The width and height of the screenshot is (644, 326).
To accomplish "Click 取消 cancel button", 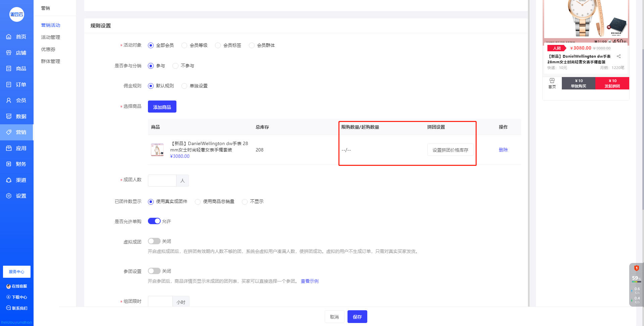I will [334, 317].
